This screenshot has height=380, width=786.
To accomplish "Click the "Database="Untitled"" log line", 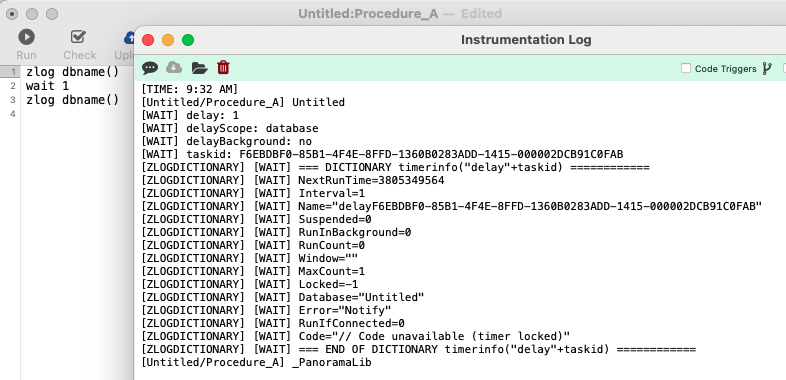I will tap(283, 298).
